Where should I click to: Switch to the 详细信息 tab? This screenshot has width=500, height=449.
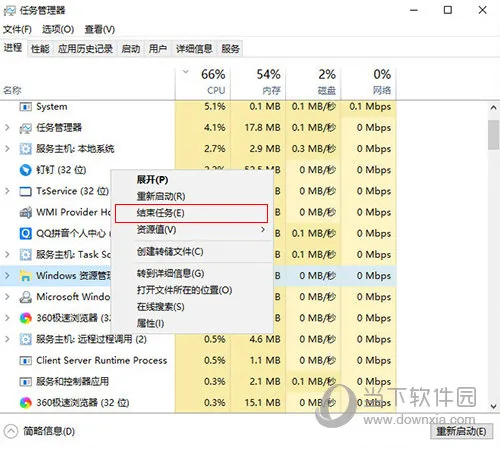click(194, 49)
